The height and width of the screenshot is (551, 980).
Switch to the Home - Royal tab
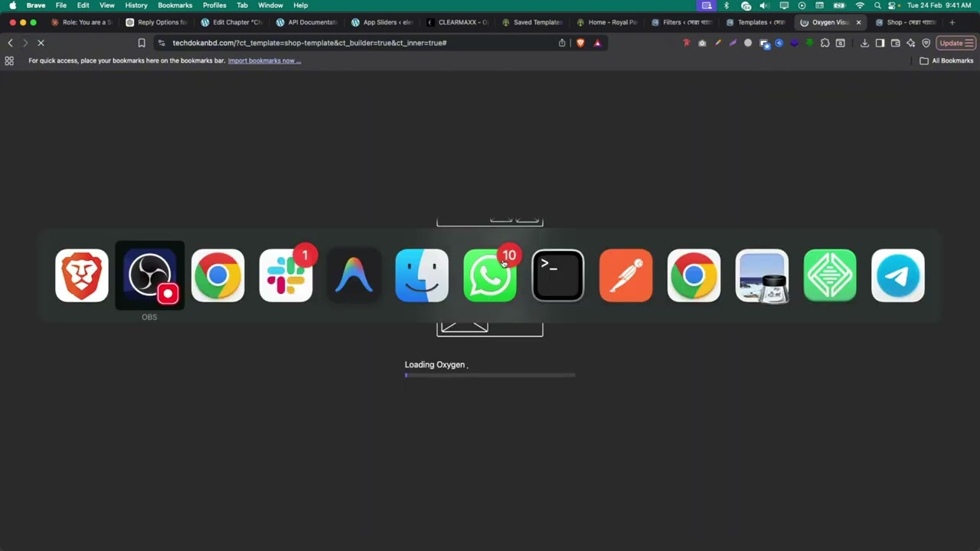coord(606,22)
